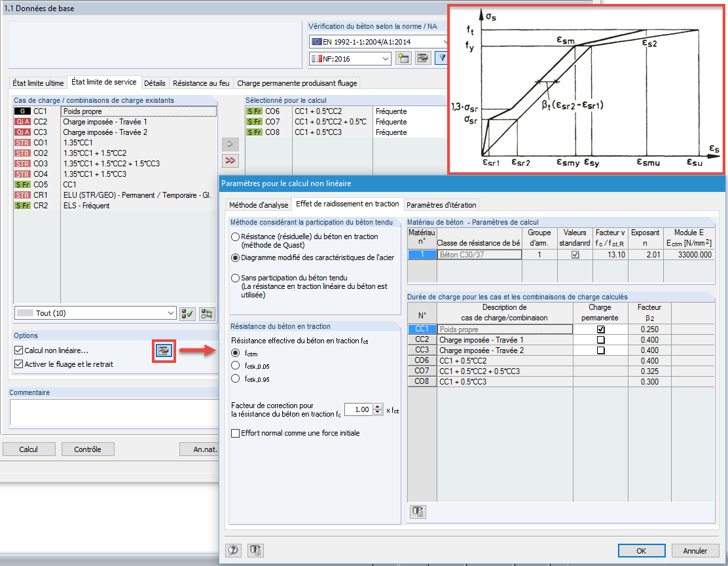Select CR1 ELU (STR/GEO) combination row
Viewport: 728px width, 566px height.
coord(115,195)
